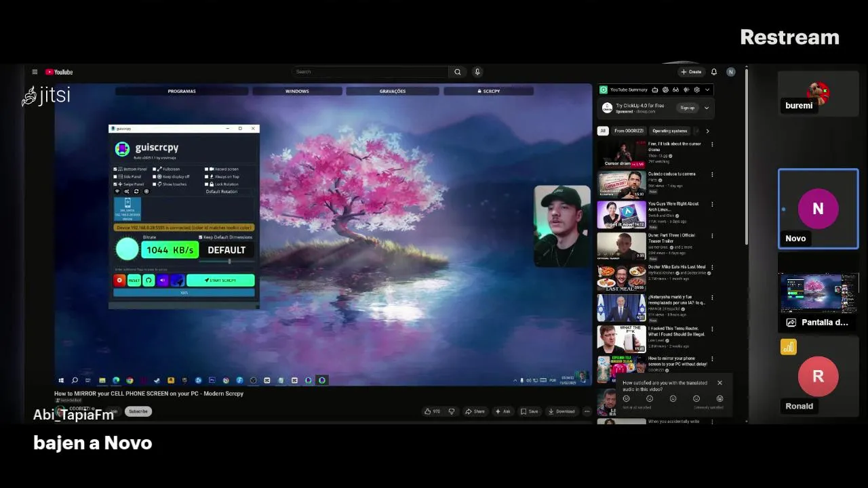Save the video with Save button
This screenshot has height=488, width=868.
(530, 411)
